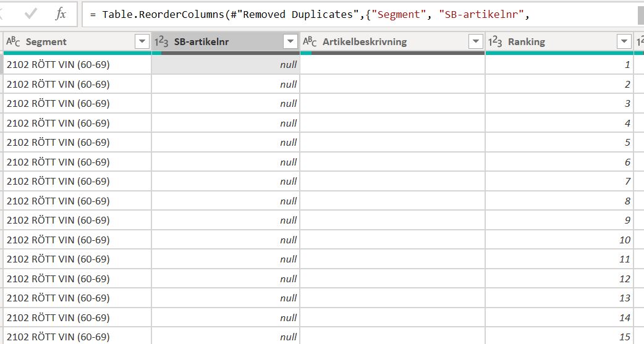Screen dimensions: 644x344
Task: Click into the Table.ReorderColumns formula bar
Action: pos(359,14)
